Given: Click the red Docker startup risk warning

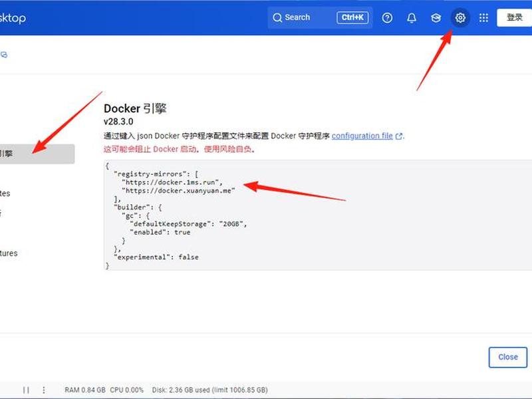Looking at the screenshot, I should click(179, 149).
